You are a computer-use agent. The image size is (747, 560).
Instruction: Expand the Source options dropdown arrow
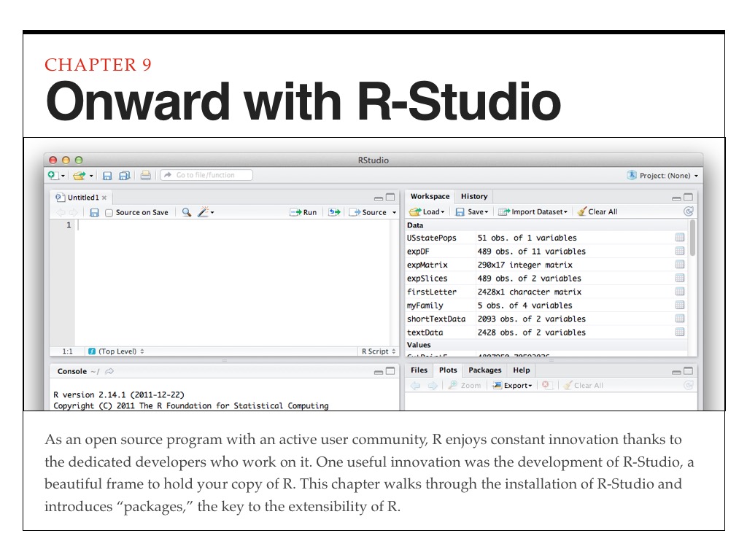pyautogui.click(x=395, y=212)
